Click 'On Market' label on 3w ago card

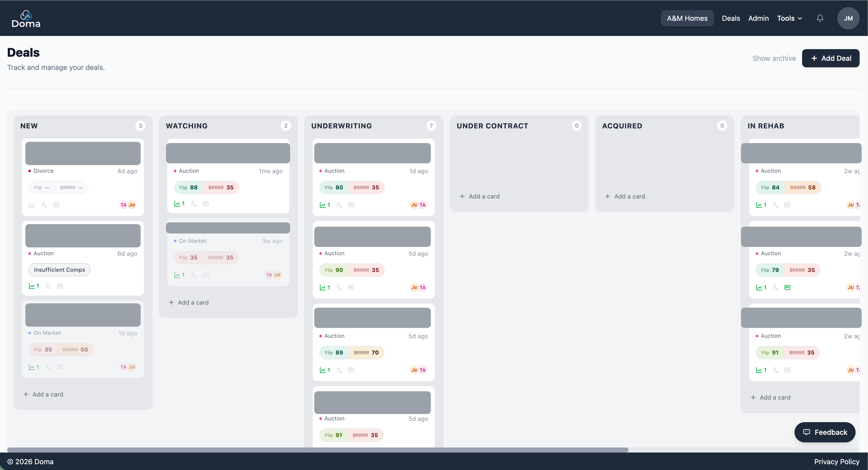[192, 241]
